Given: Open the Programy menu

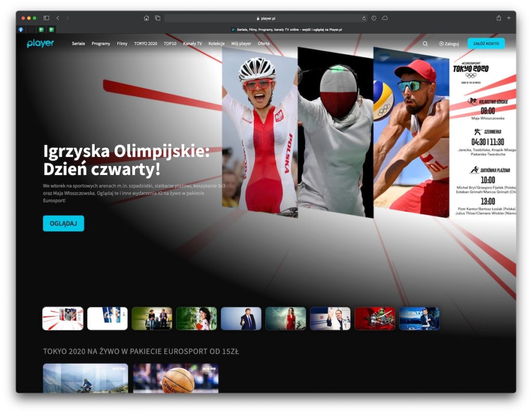Looking at the screenshot, I should [101, 44].
